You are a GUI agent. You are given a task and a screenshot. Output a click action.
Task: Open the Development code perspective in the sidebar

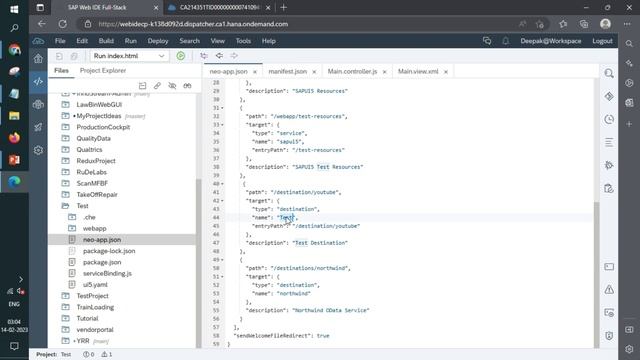click(x=38, y=81)
